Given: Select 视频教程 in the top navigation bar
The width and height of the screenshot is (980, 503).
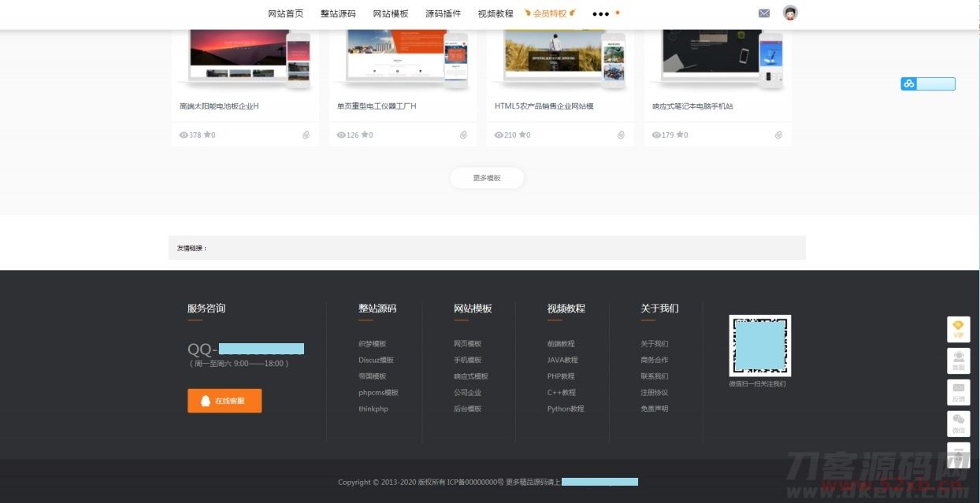Looking at the screenshot, I should (x=495, y=13).
